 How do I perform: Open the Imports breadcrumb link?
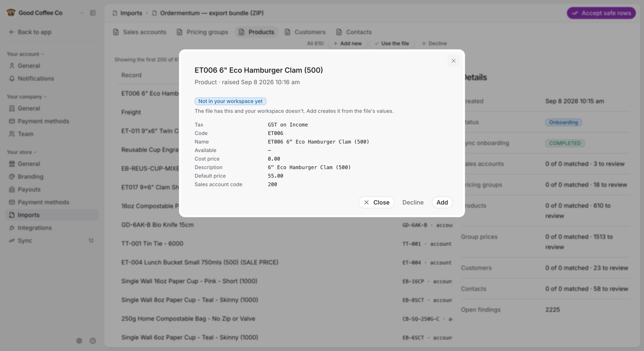point(127,13)
